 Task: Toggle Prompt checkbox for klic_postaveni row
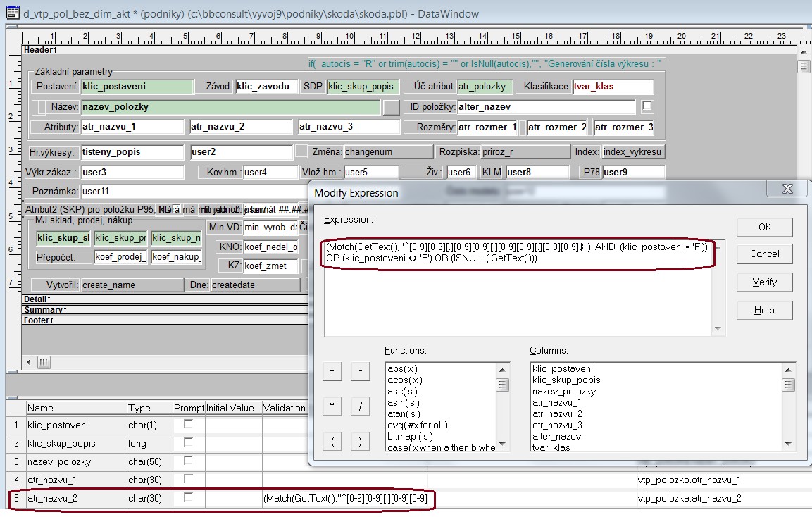[x=188, y=424]
